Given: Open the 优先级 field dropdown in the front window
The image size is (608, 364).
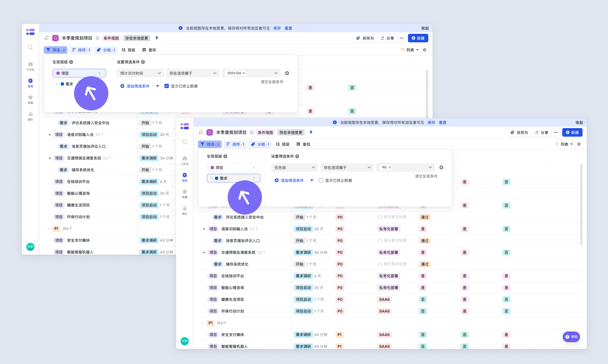Looking at the screenshot, I should pos(294,168).
